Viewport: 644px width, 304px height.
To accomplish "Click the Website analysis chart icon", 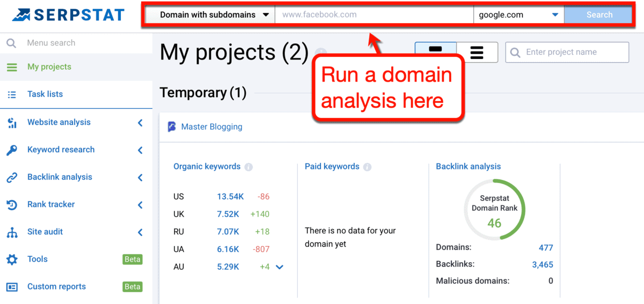I will [12, 123].
